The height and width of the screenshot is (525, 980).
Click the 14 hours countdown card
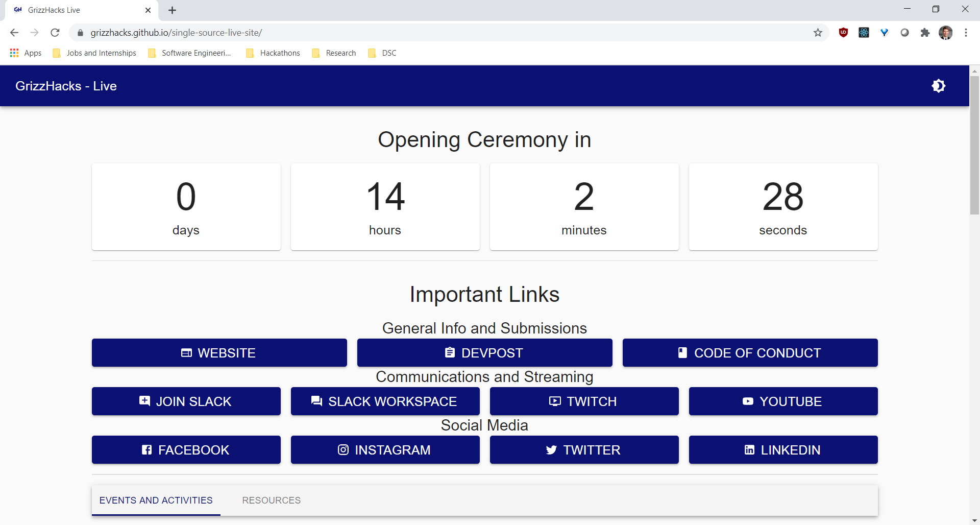pos(385,207)
